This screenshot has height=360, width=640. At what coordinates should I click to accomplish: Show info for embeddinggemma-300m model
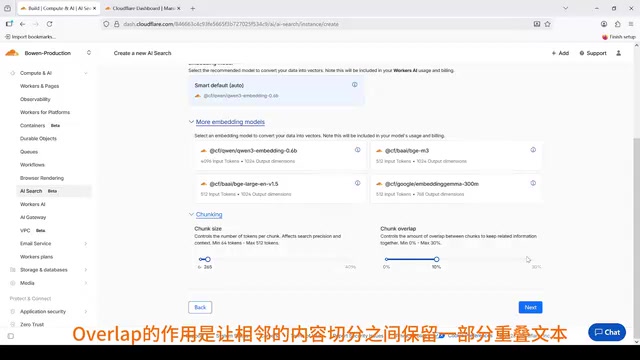(533, 183)
